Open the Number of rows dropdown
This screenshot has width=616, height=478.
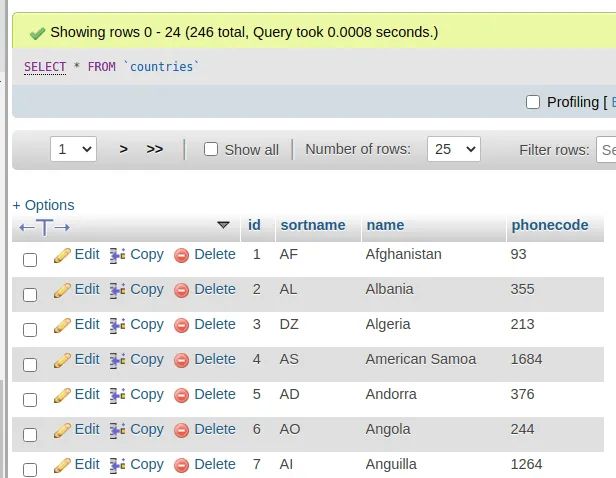(454, 149)
